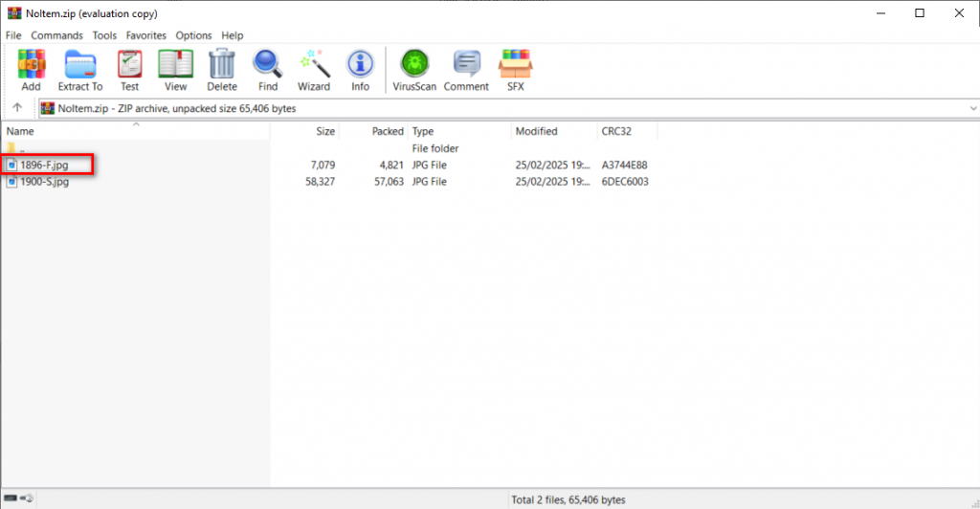Run VirusScan on the archive
This screenshot has height=509, width=980.
(414, 70)
